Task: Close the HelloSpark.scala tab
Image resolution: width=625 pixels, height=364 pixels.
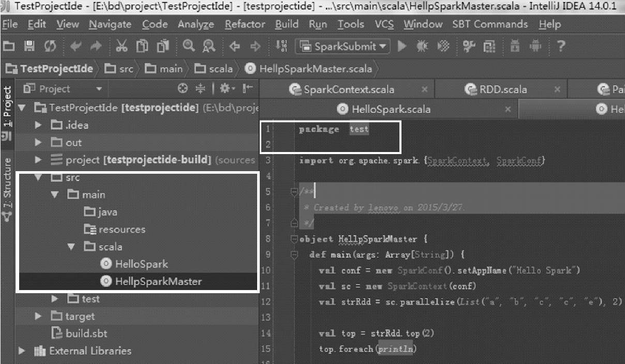Action: (508, 109)
